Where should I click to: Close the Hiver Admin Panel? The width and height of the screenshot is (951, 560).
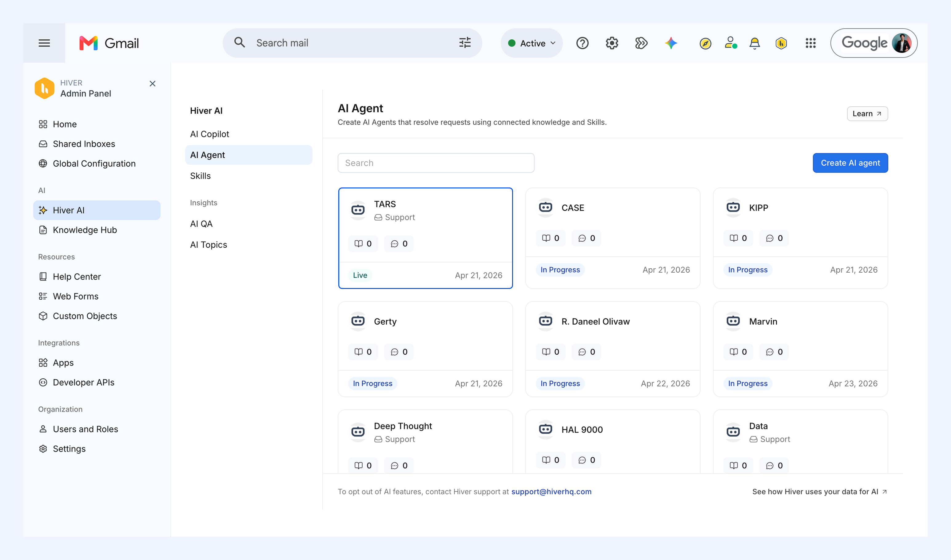coord(153,84)
